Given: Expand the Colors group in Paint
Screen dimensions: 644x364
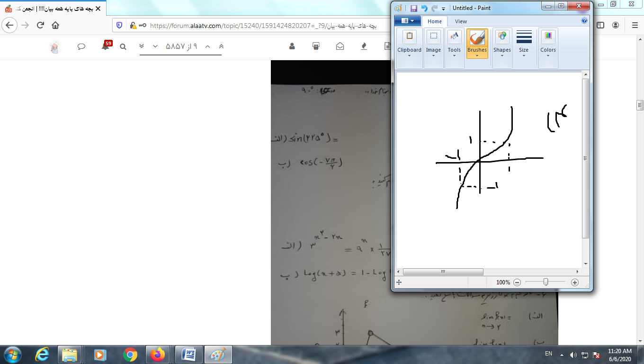Looking at the screenshot, I should click(x=548, y=48).
